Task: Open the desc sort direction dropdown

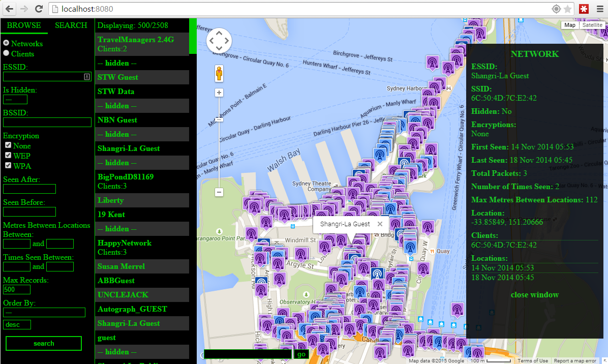Action: (x=17, y=324)
